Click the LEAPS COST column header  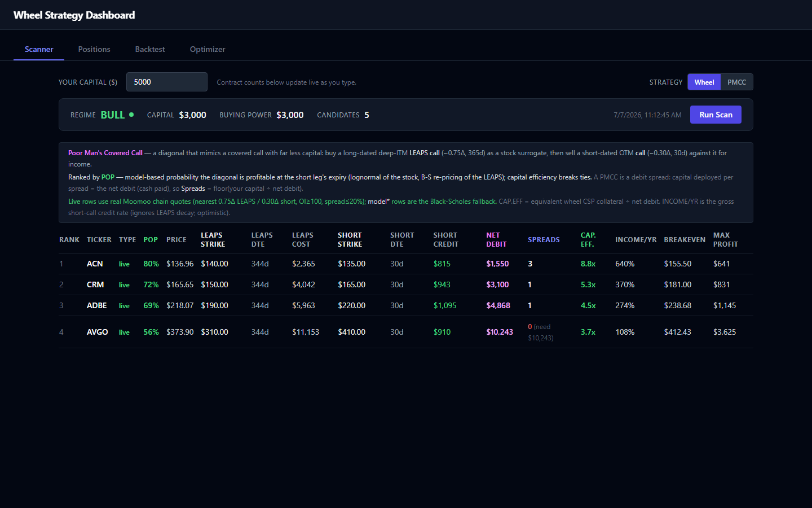[303, 239]
